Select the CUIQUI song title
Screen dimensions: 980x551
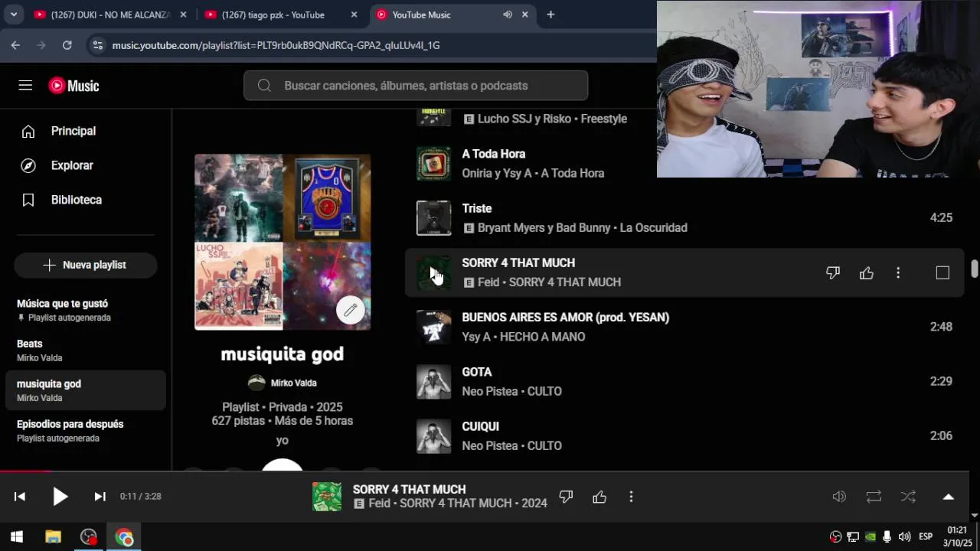click(x=480, y=426)
